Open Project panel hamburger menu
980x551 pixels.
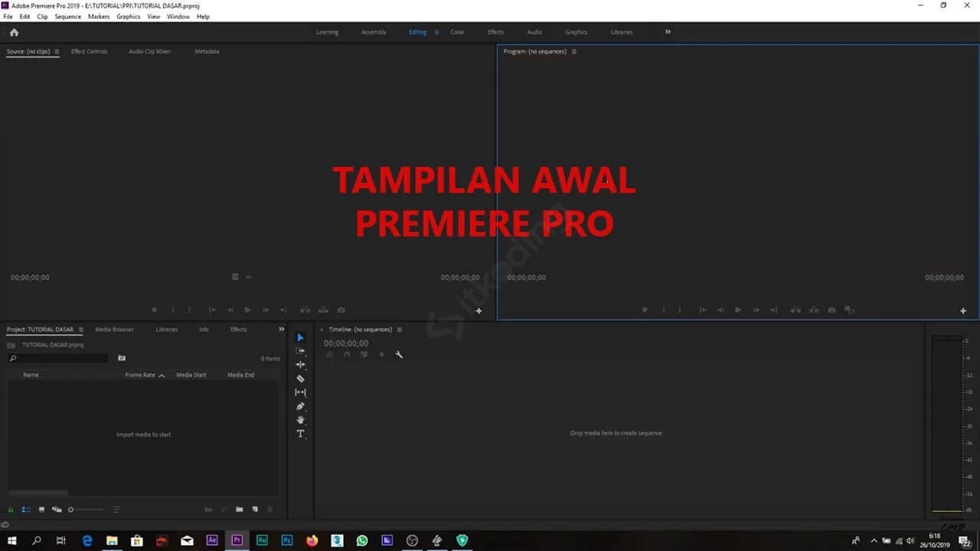click(80, 330)
